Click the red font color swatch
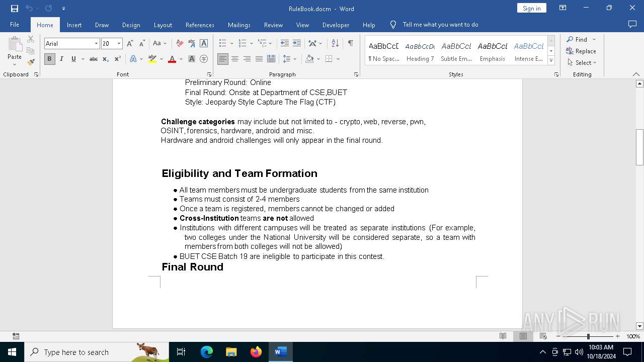Viewport: 644px width, 362px height. coord(172,59)
